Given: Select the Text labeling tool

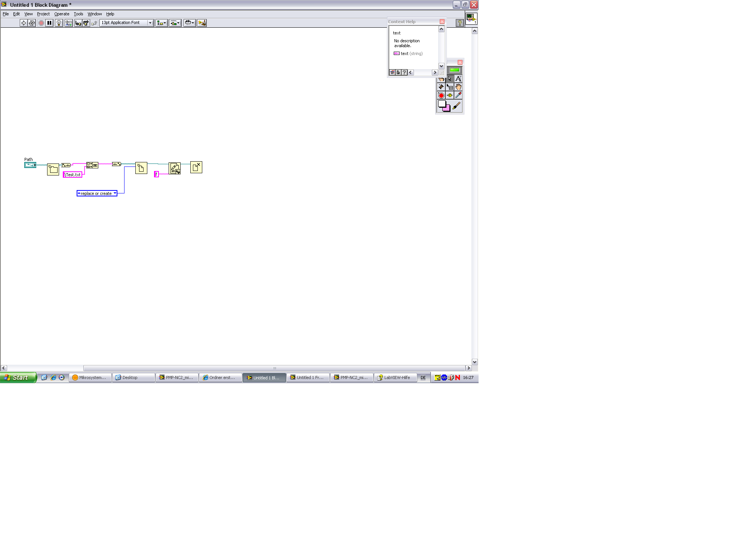Looking at the screenshot, I should pyautogui.click(x=458, y=79).
